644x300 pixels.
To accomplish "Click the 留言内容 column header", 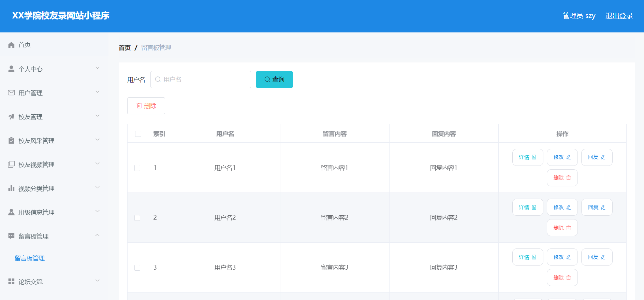I will point(335,134).
